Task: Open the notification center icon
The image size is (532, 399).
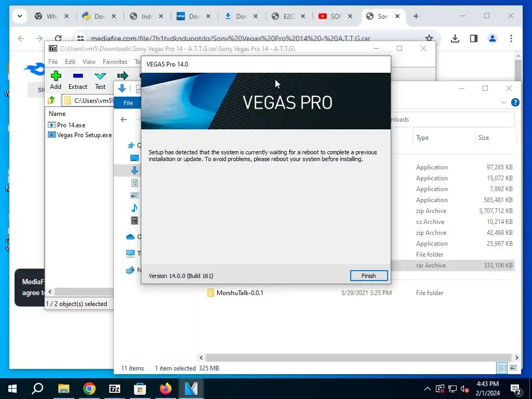Action: 516,389
